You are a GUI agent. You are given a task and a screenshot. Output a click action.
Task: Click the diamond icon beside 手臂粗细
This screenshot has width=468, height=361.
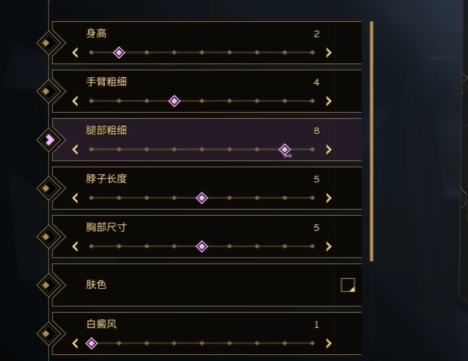[48, 91]
